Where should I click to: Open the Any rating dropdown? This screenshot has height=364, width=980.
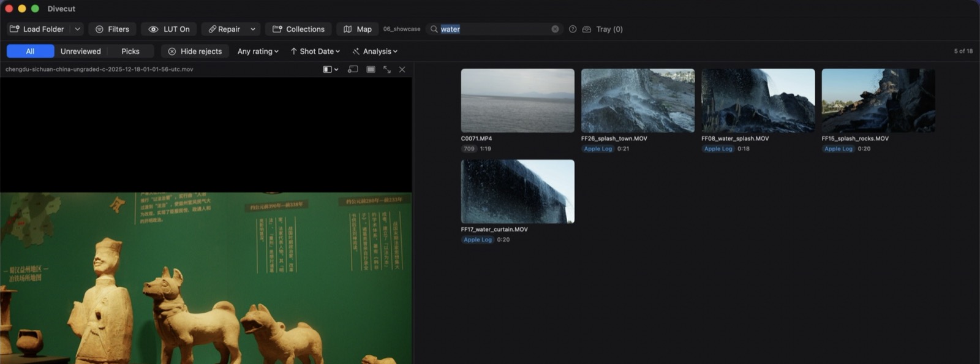[258, 51]
